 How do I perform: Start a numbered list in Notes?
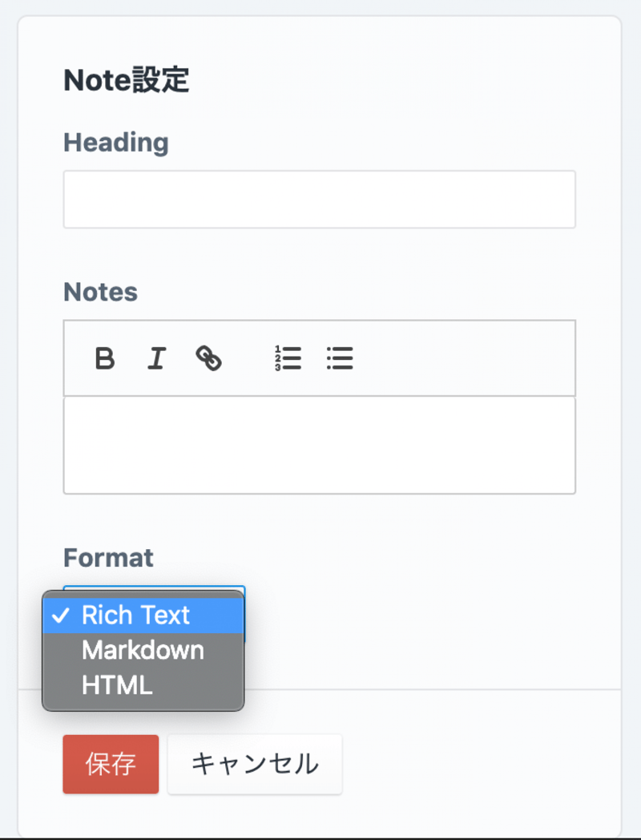(x=288, y=358)
